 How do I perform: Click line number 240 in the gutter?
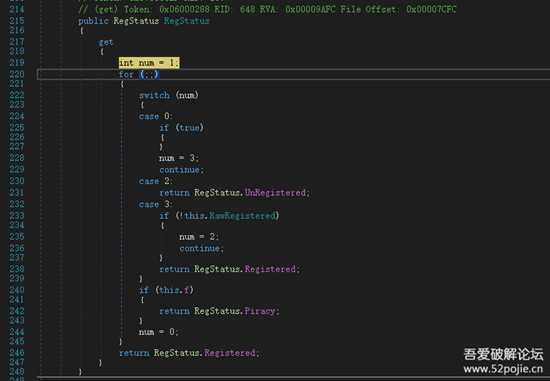pos(16,290)
